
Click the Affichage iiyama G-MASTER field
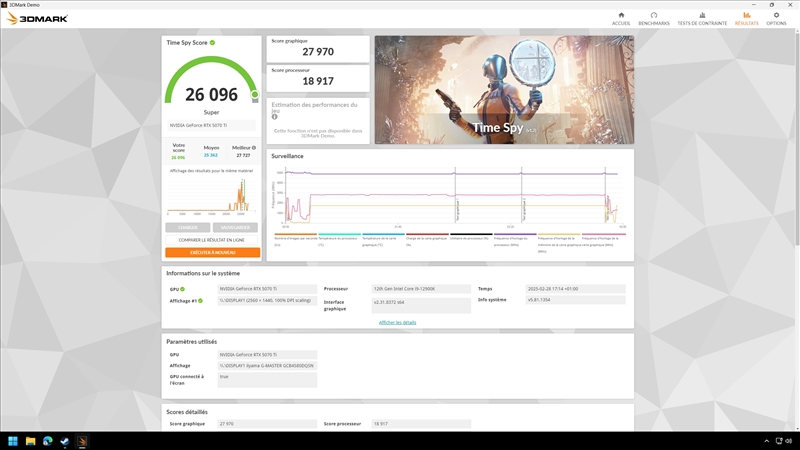click(267, 366)
